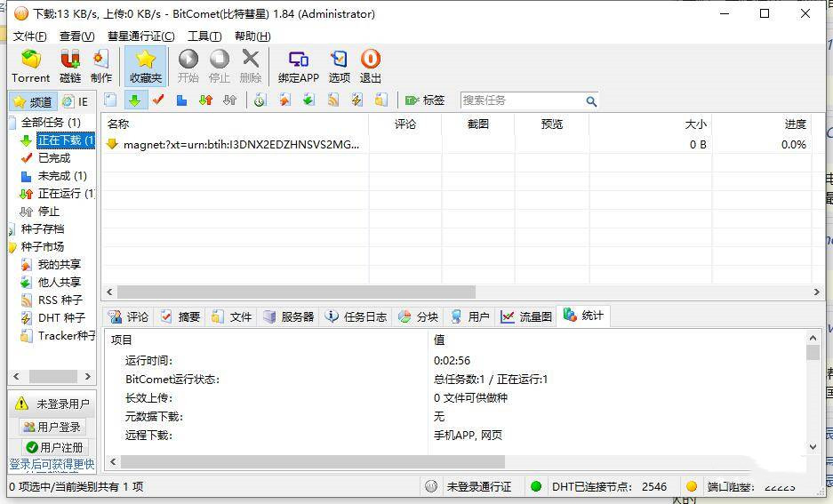Select the red checkmark completed filter icon

tap(158, 100)
